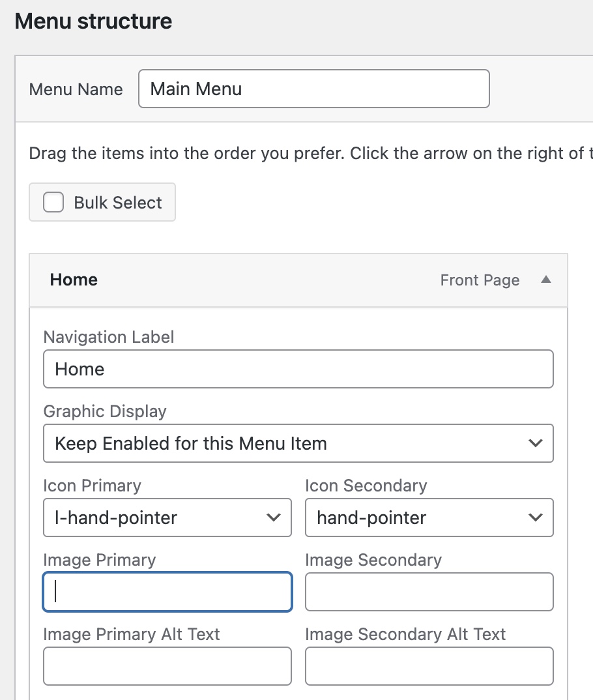Click the Menu structure heading

tap(93, 22)
